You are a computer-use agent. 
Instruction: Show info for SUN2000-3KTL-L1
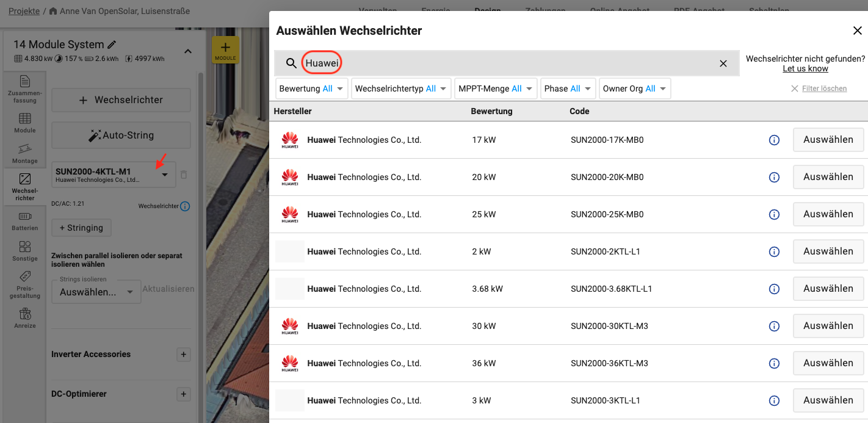(x=774, y=401)
